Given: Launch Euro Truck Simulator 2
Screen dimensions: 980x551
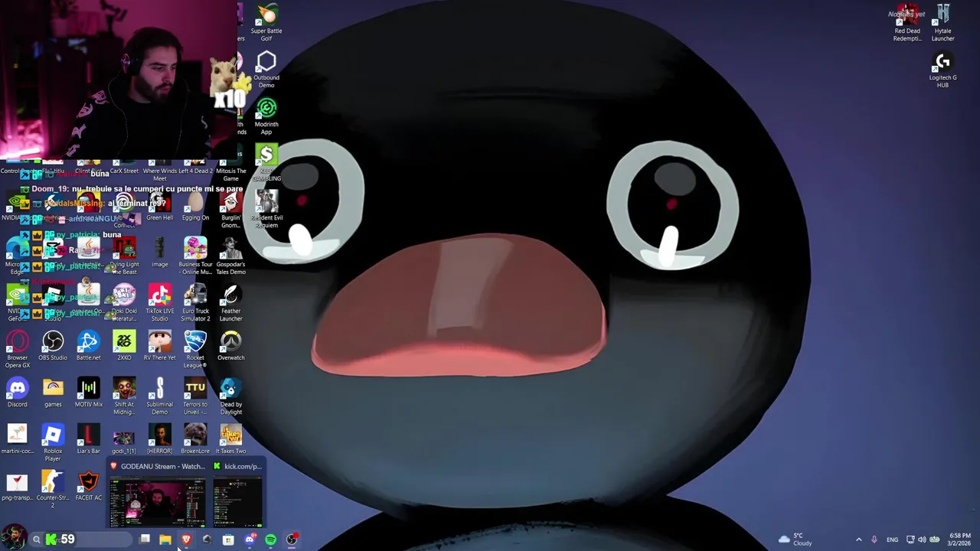Looking at the screenshot, I should (x=195, y=304).
